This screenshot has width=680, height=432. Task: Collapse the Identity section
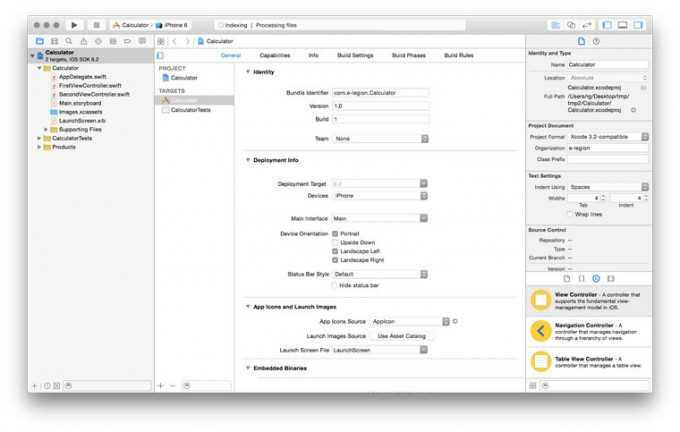248,72
